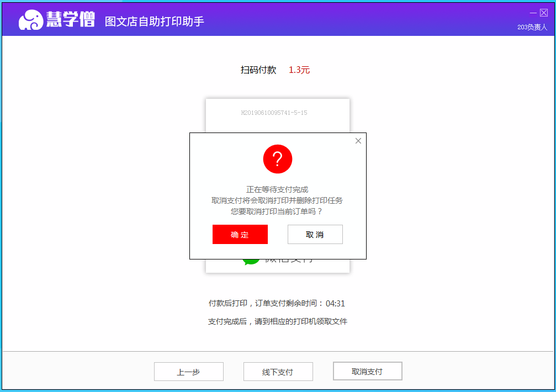Click the 取消 button in dialog
Screen dimensions: 556x392
click(315, 234)
